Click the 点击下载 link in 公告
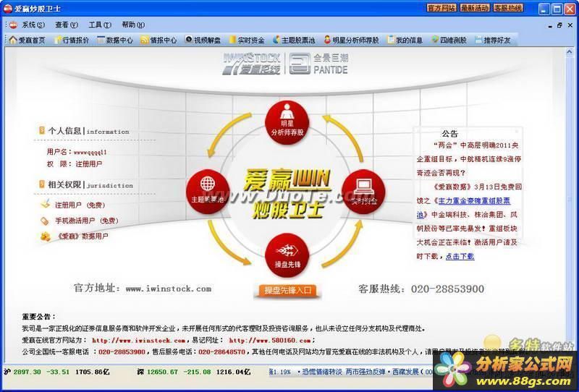The height and width of the screenshot is (392, 579). 460,256
